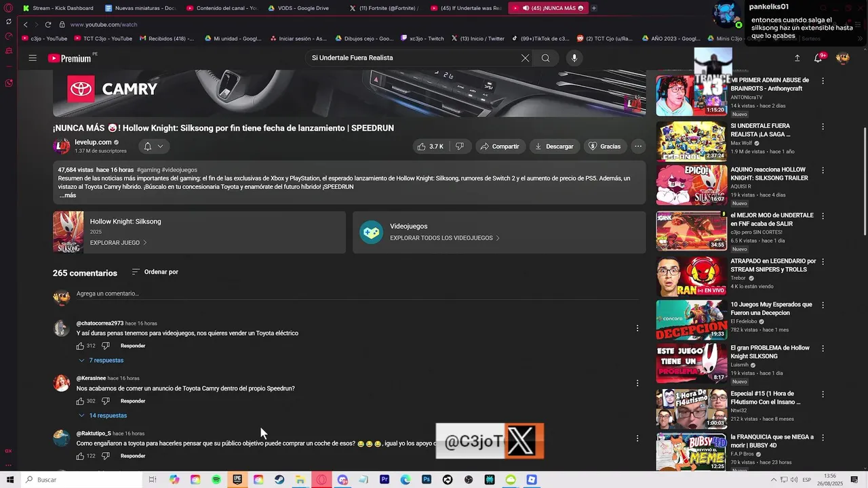The width and height of the screenshot is (868, 488).
Task: Click the #gaming hashtag
Action: click(x=148, y=170)
